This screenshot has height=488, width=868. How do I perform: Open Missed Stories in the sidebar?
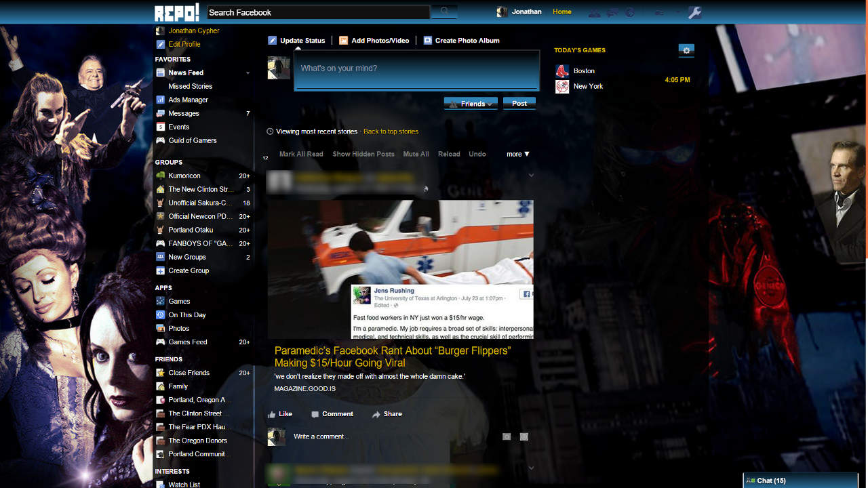coord(191,86)
